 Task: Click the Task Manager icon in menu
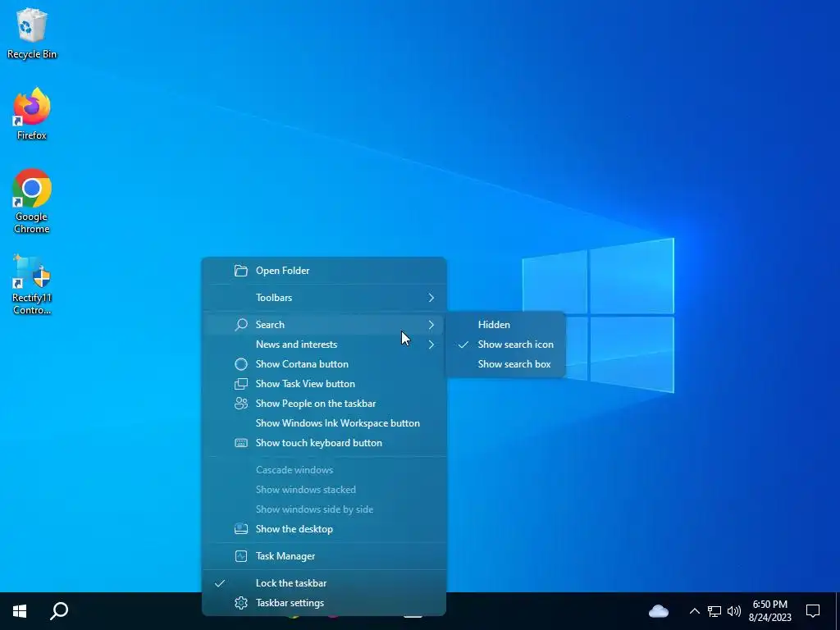point(241,556)
